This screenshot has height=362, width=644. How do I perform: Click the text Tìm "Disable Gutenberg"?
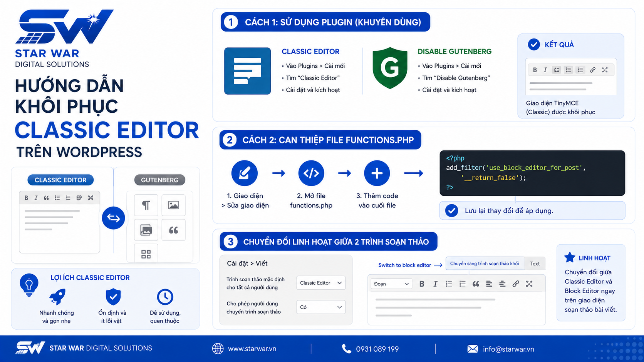(x=456, y=78)
